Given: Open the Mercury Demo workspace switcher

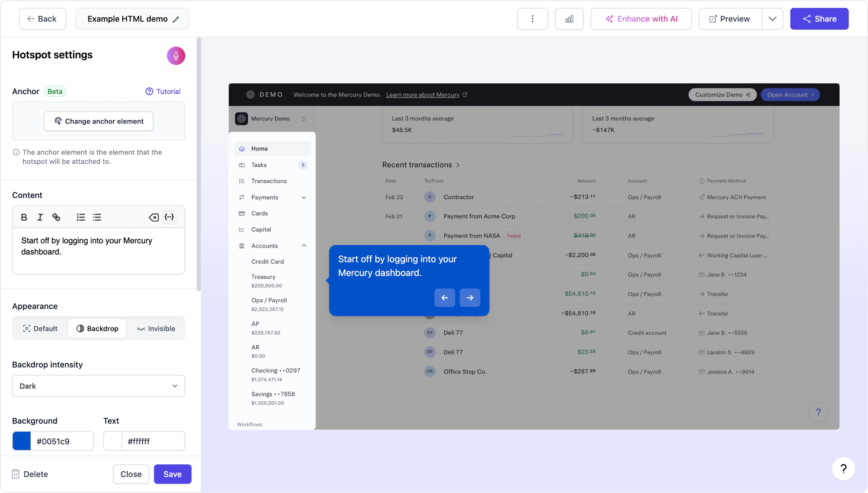Looking at the screenshot, I should (x=272, y=119).
